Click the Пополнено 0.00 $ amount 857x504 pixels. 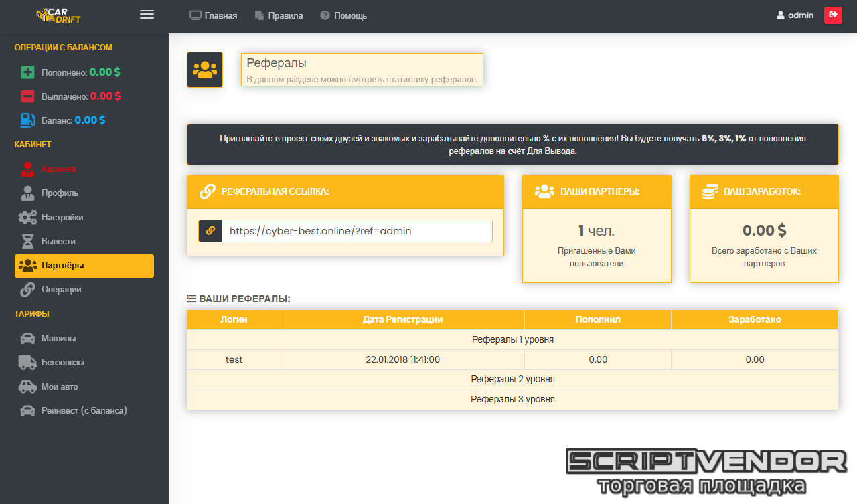[x=105, y=72]
